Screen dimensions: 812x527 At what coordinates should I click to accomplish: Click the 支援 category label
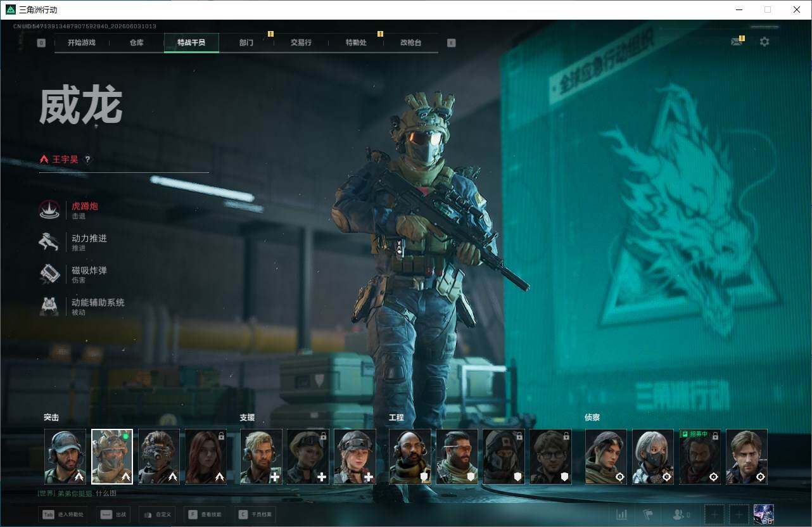[x=247, y=418]
